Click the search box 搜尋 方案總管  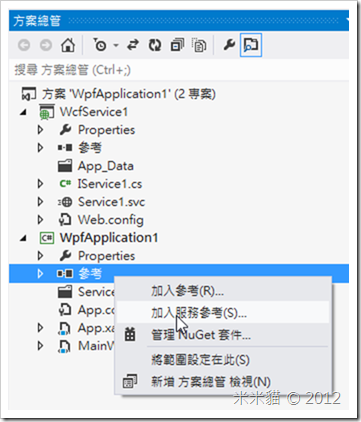point(179,70)
